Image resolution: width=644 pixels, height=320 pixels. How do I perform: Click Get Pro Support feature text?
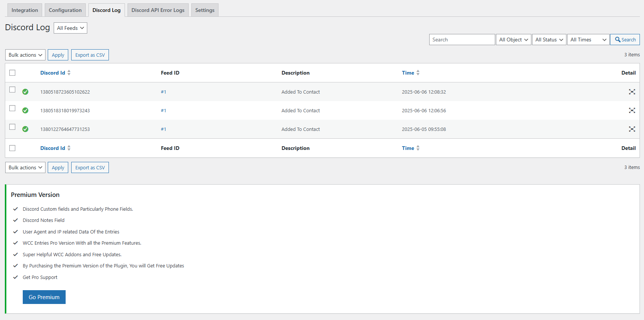[x=40, y=277]
